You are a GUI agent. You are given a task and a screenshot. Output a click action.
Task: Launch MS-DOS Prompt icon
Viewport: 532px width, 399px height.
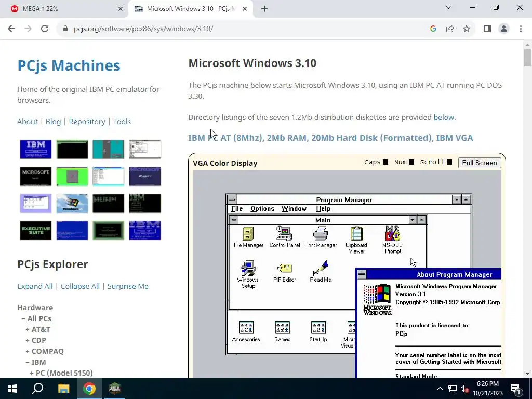(393, 240)
